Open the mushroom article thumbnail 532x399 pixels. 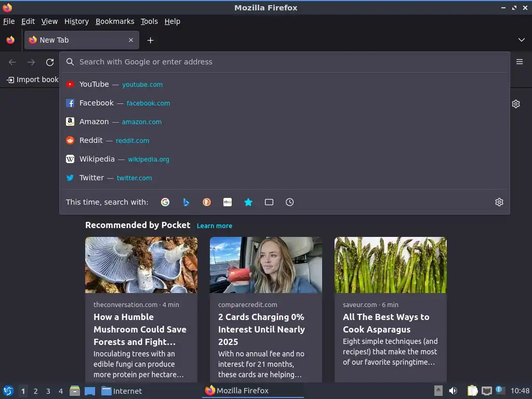coord(141,265)
